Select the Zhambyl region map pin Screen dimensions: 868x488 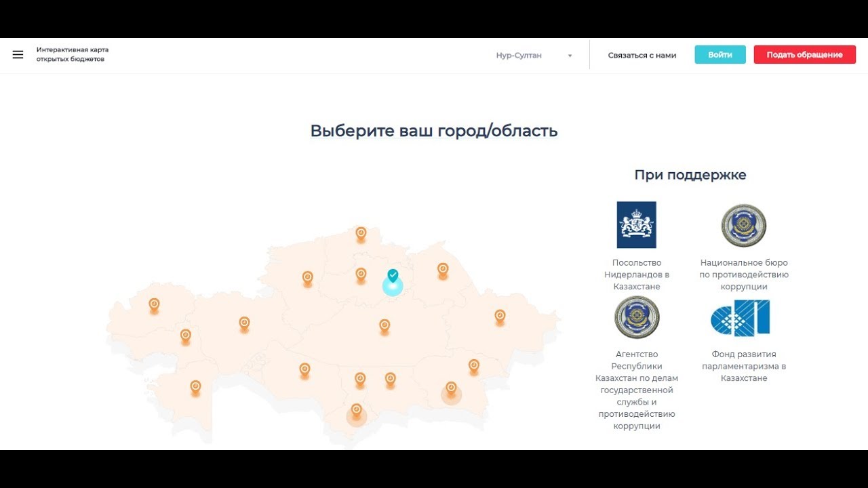coord(390,380)
